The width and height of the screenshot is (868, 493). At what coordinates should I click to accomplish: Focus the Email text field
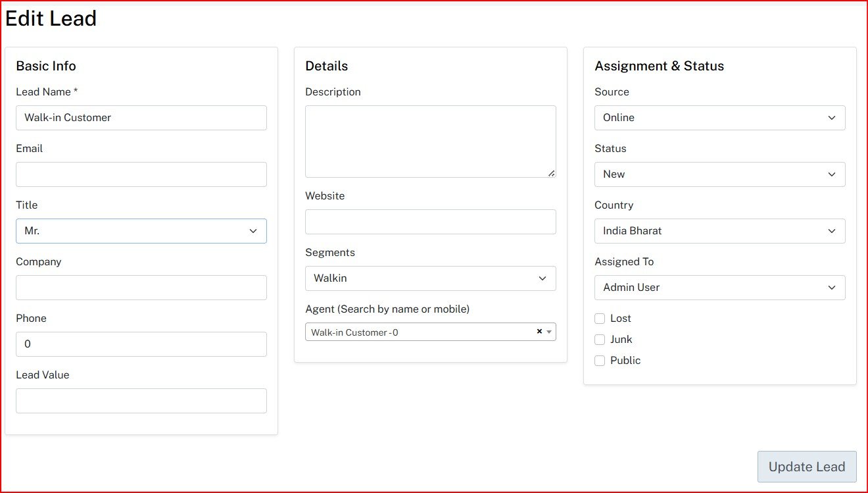(141, 174)
